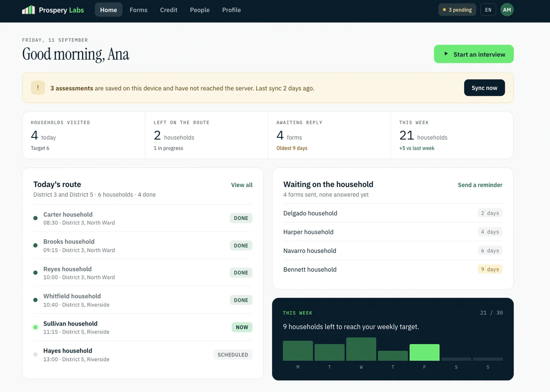Select the Households Visited stat card
550x392 pixels.
click(84, 135)
